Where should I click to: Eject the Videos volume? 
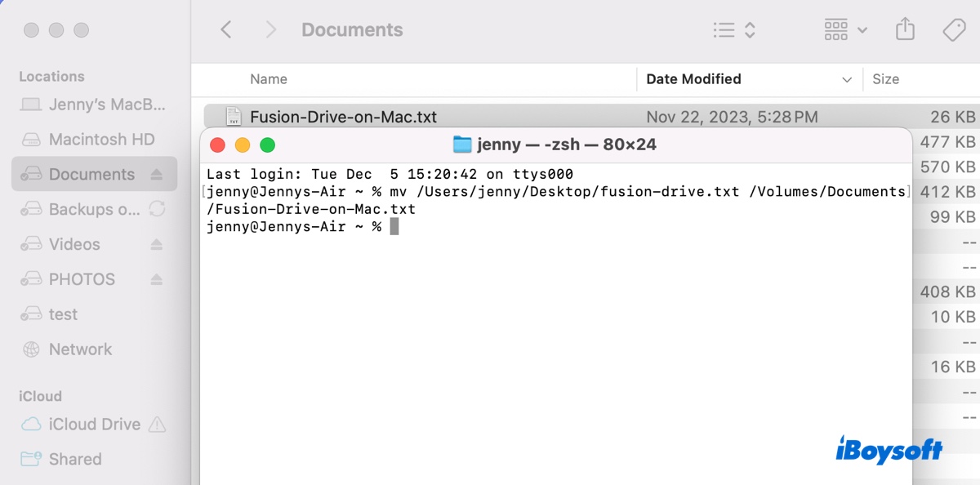(157, 245)
